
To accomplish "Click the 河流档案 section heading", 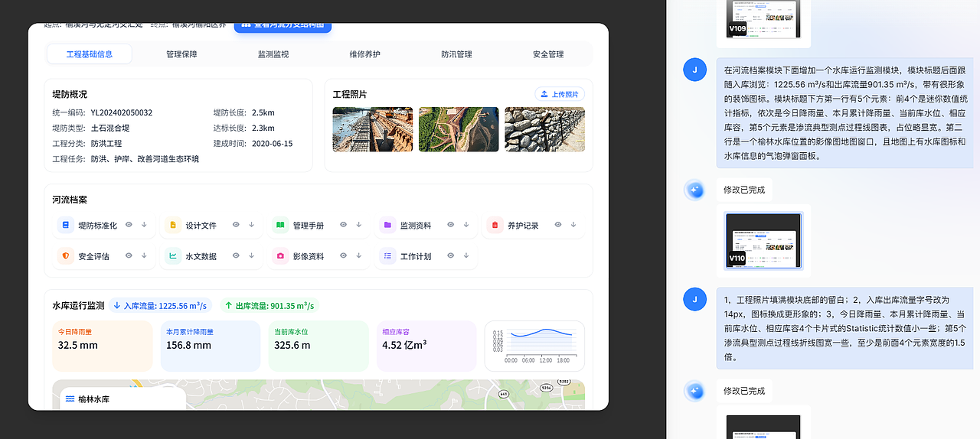I will coord(70,200).
